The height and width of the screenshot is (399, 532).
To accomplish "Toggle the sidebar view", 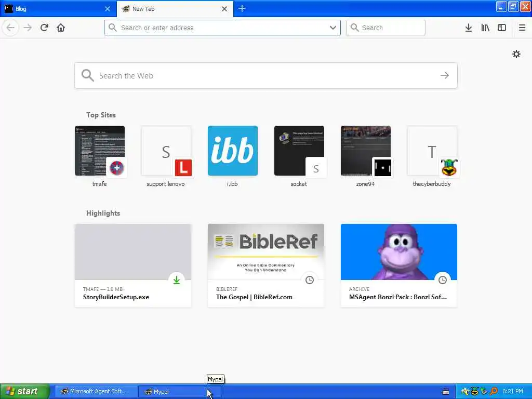I will 502,28.
